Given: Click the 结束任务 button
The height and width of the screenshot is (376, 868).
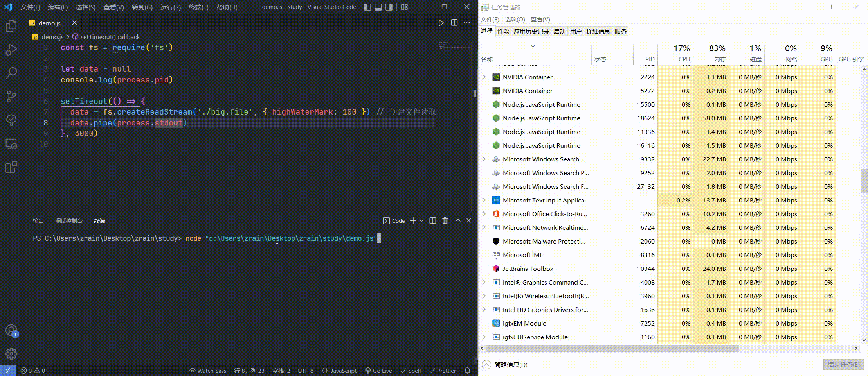Looking at the screenshot, I should (x=843, y=365).
